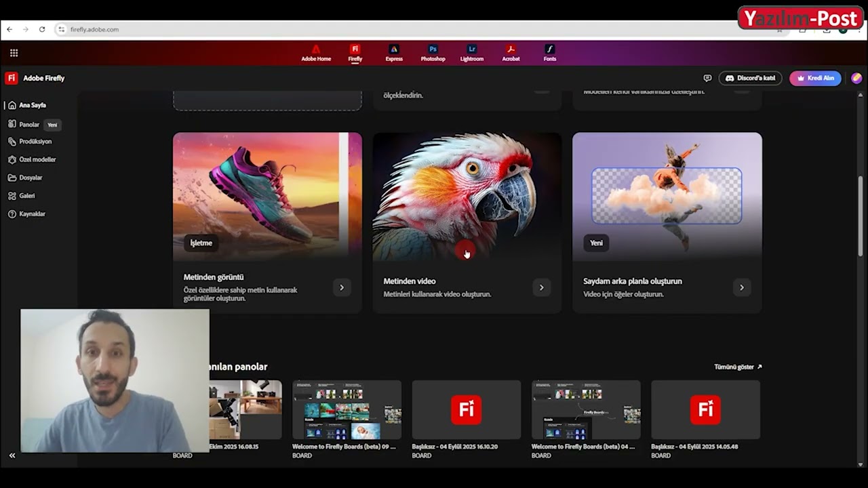The image size is (868, 488).
Task: Reload the browser page
Action: click(42, 29)
